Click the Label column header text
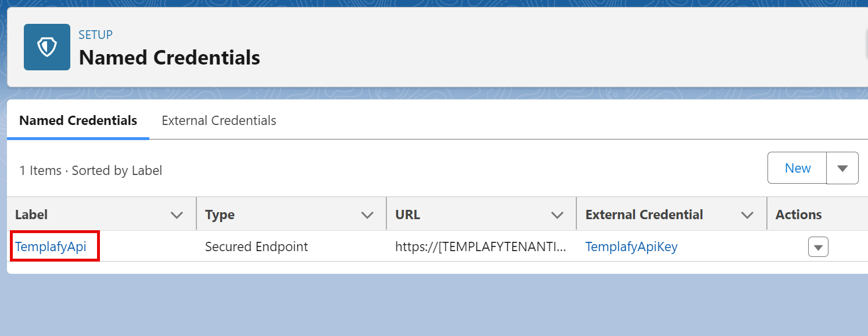This screenshot has width=868, height=336. coord(31,215)
